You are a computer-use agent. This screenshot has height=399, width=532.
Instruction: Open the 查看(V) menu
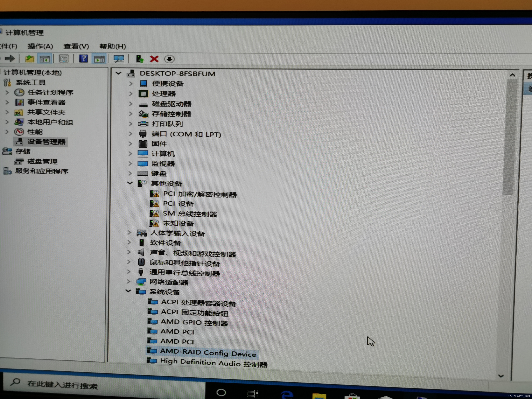click(x=76, y=46)
